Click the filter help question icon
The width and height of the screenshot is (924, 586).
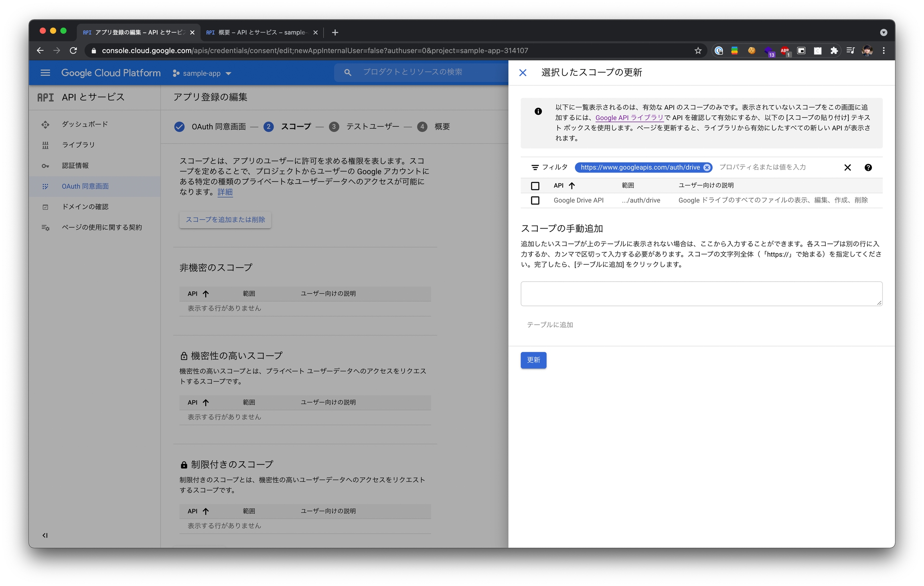[868, 168]
